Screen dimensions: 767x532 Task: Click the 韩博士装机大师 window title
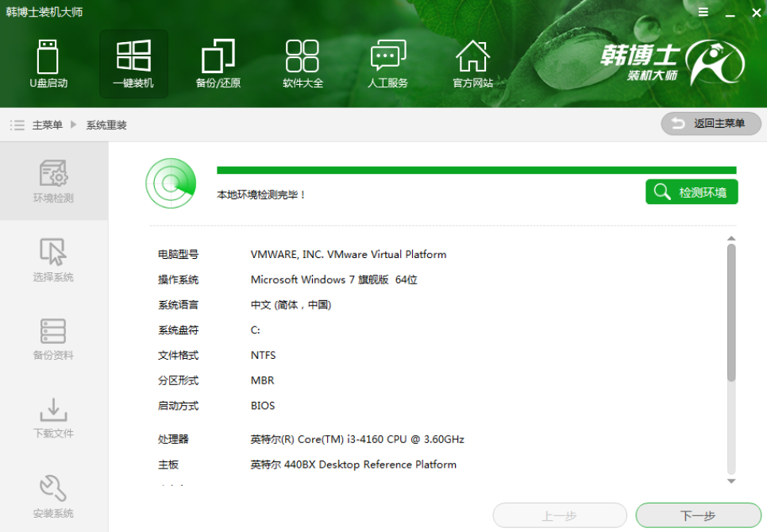44,12
